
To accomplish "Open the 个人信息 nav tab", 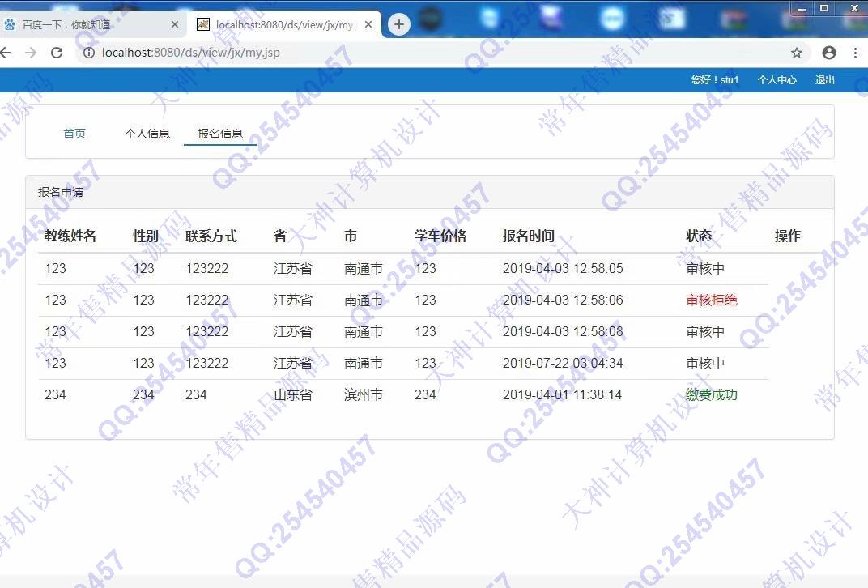I will (147, 134).
